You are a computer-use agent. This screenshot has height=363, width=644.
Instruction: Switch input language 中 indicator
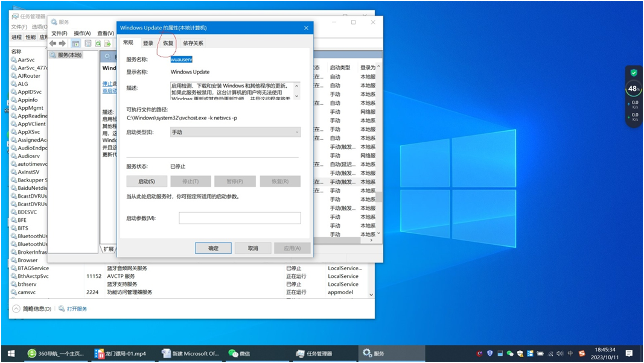[570, 353]
